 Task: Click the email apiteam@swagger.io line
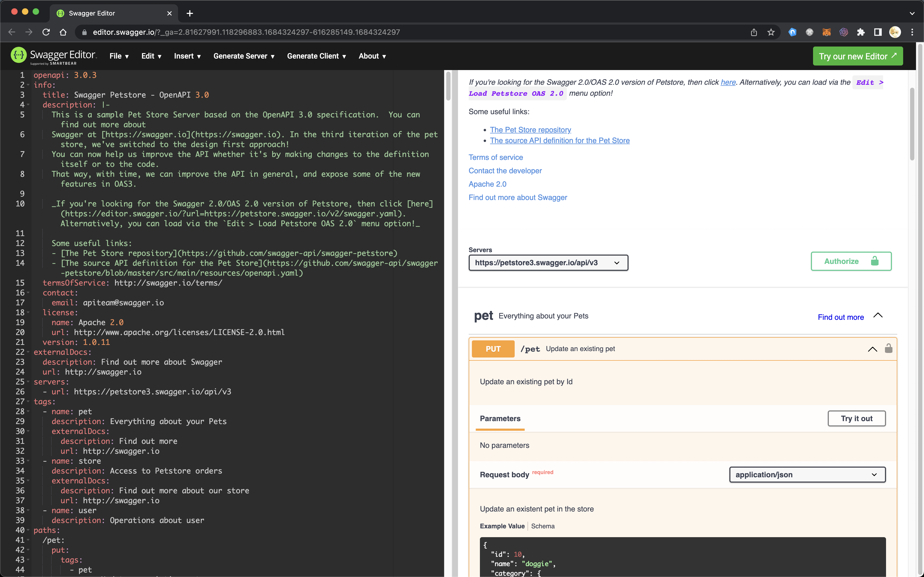[107, 303]
